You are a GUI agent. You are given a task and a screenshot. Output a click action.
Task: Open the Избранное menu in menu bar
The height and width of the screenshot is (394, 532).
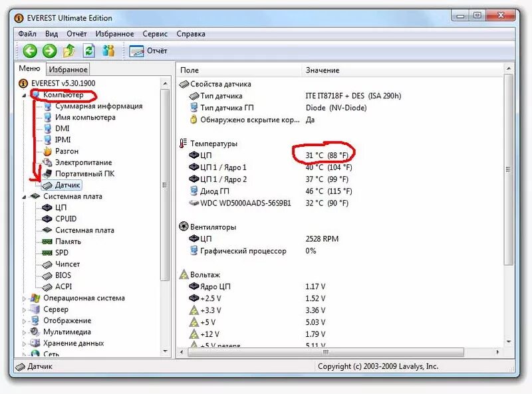114,34
